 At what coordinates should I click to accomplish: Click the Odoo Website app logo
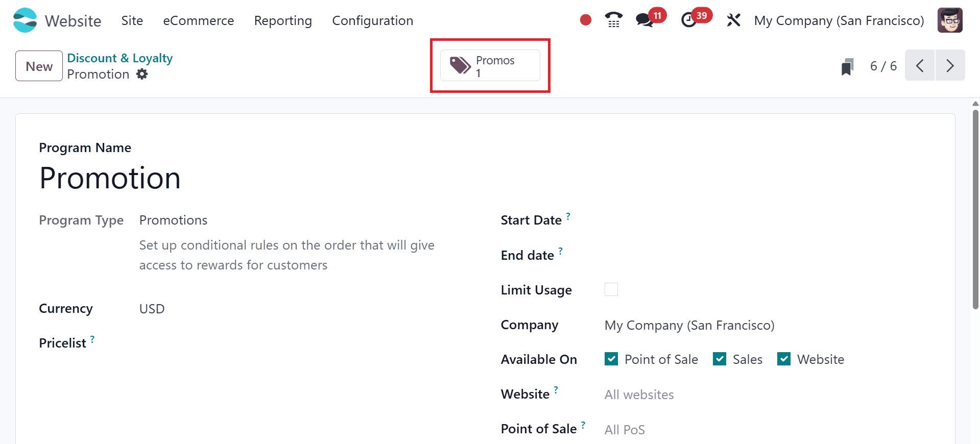(25, 20)
